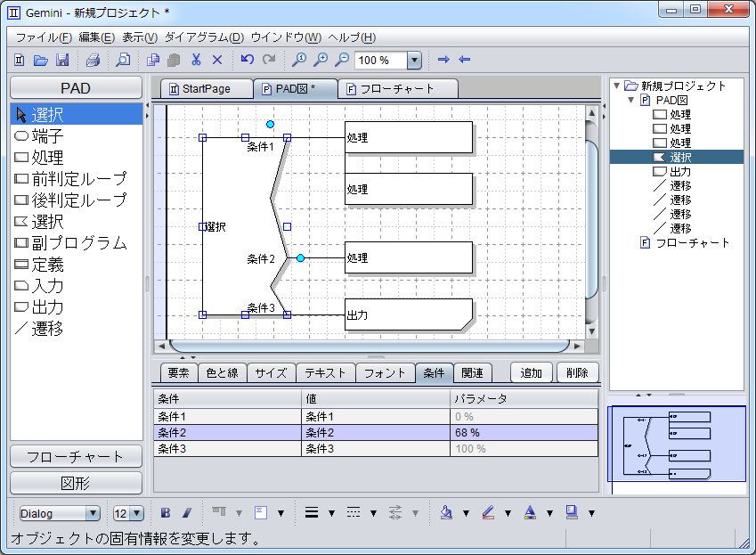Screen dimensions: 756x555
Task: Click the diagram overview thumbnail
Action: [677, 444]
